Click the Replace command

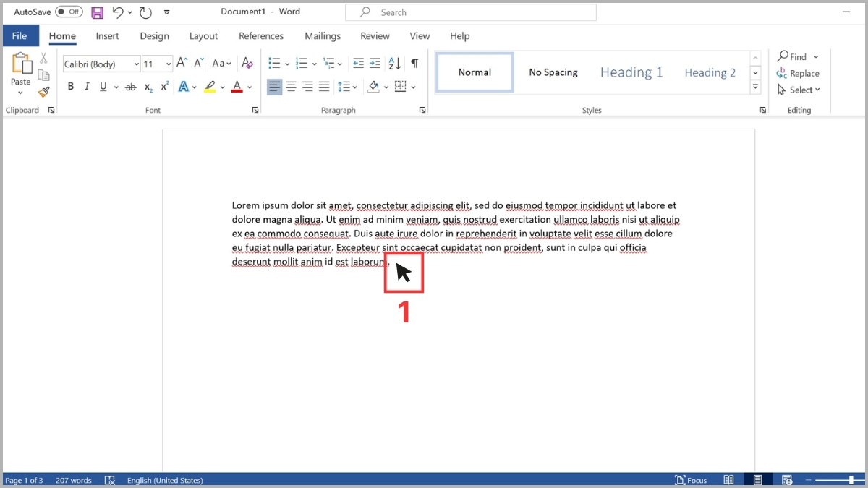(803, 73)
